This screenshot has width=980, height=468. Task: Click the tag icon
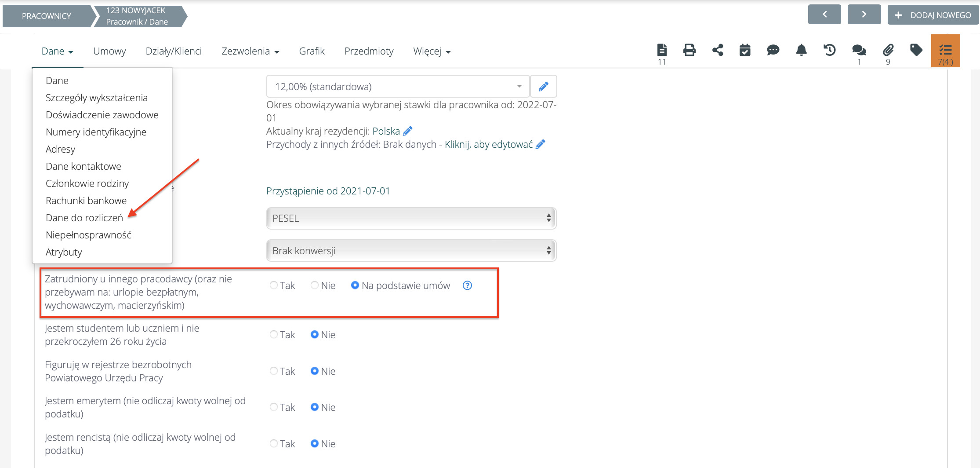916,50
